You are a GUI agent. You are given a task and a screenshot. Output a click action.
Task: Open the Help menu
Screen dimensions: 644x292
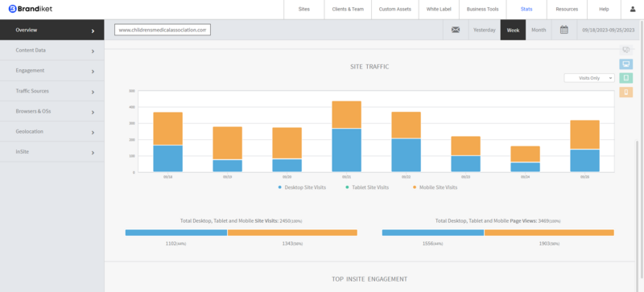tap(604, 9)
